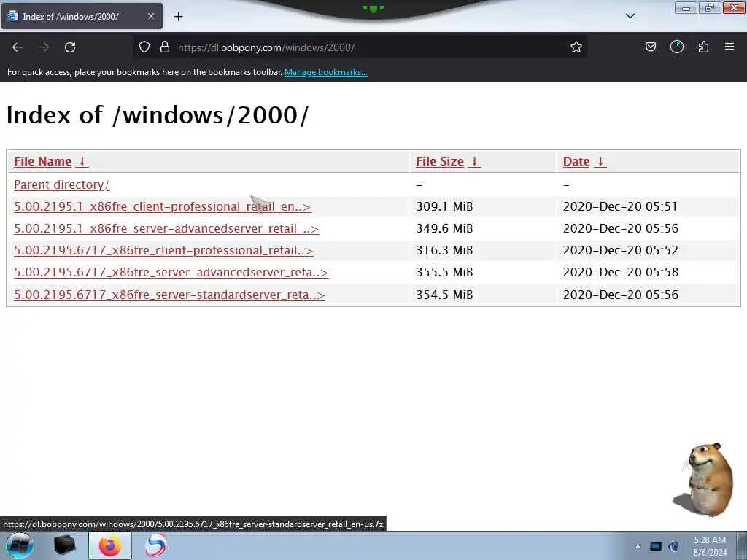Show hidden system tray icons
Viewport: 747px width, 560px height.
pos(638,546)
